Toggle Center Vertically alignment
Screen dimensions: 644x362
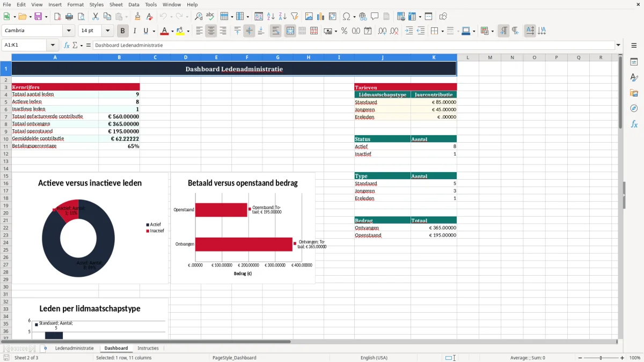pos(249,31)
